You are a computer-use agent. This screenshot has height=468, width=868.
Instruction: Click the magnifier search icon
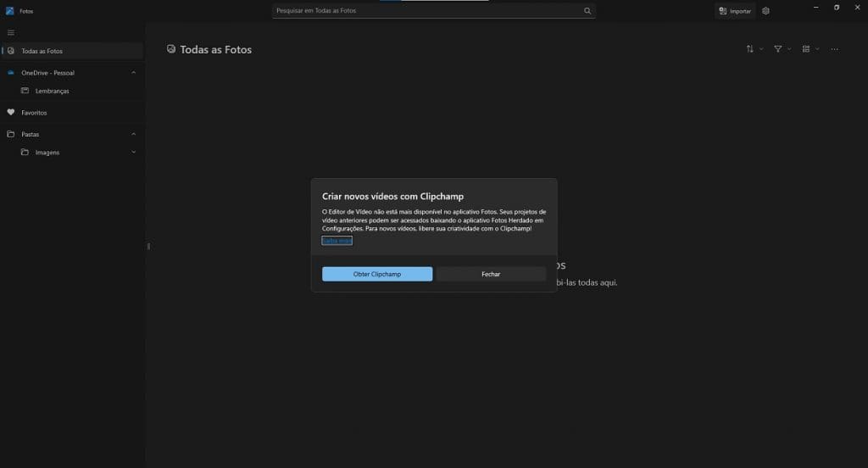pos(587,10)
